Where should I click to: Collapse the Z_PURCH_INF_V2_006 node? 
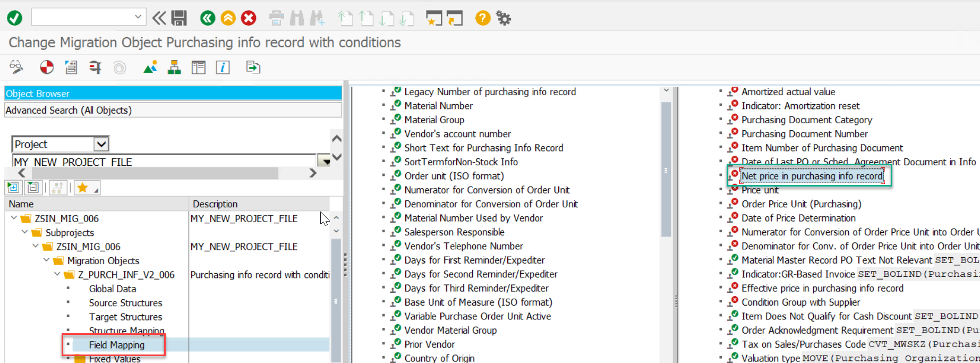coord(57,274)
